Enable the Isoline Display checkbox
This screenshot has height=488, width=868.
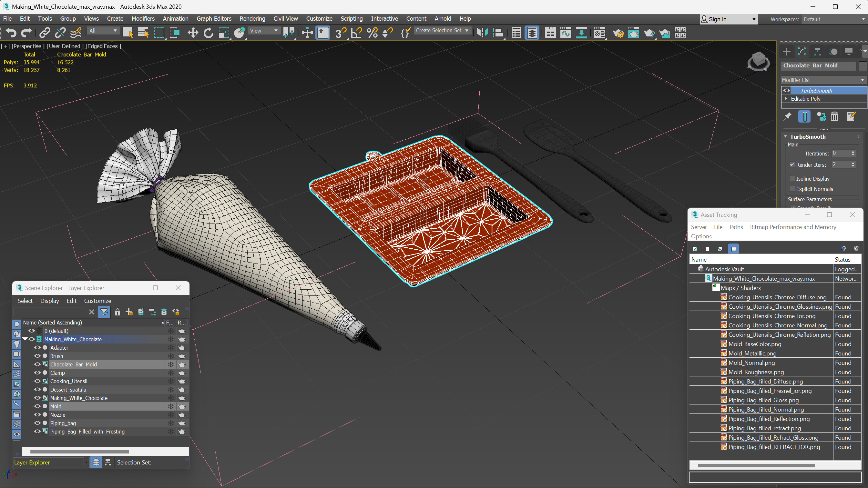[792, 178]
